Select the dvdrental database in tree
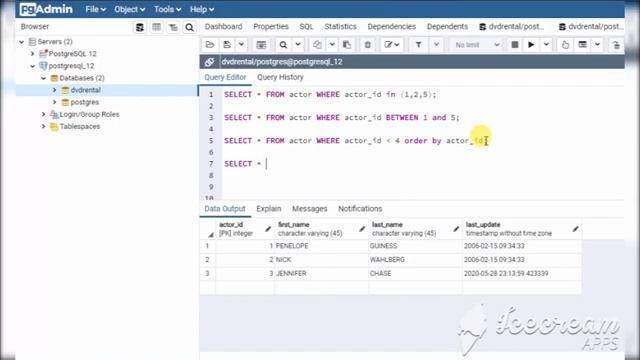 click(85, 90)
